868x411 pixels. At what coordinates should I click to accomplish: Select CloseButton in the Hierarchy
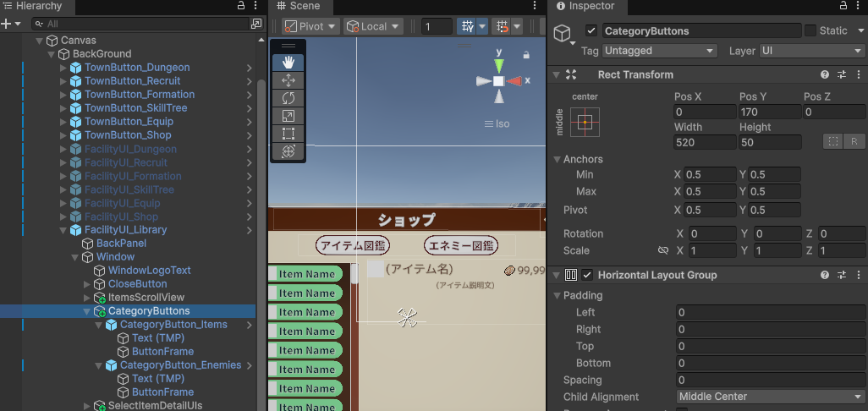point(137,284)
